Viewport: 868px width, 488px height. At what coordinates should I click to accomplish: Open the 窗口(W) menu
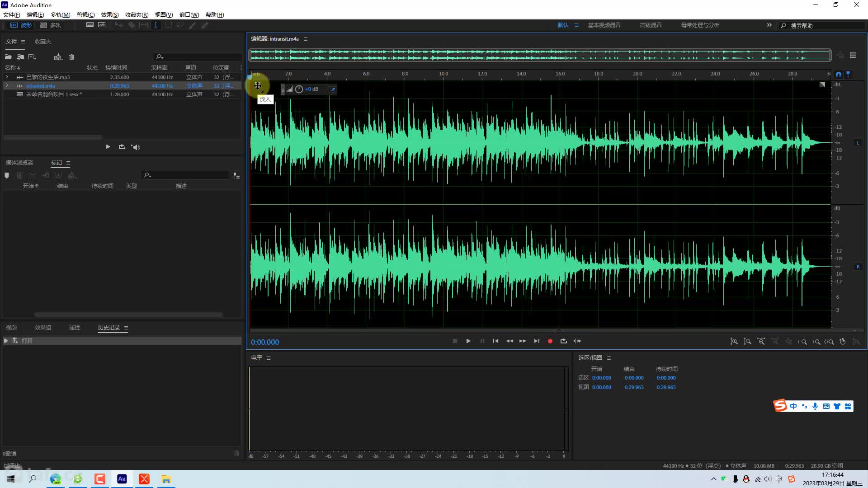pos(189,15)
